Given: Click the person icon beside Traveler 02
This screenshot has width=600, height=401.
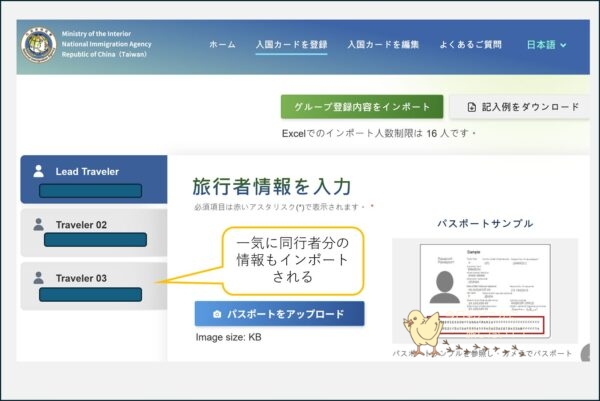Looking at the screenshot, I should click(39, 225).
